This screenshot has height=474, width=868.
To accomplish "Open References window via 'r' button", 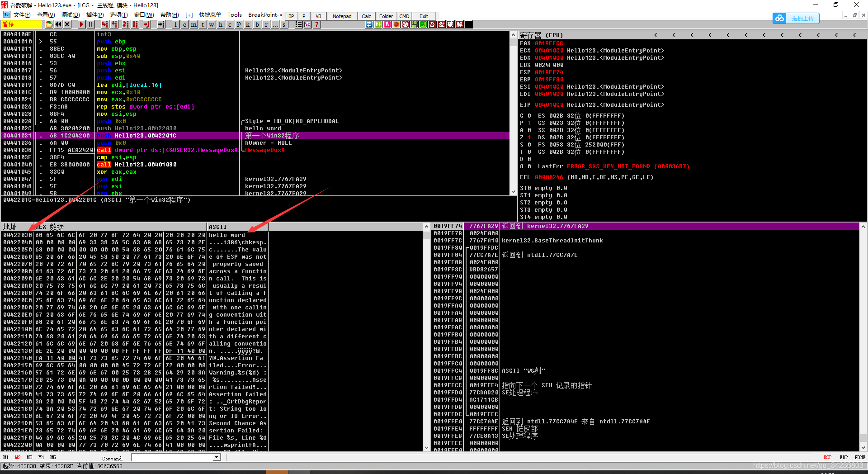I will (x=266, y=24).
